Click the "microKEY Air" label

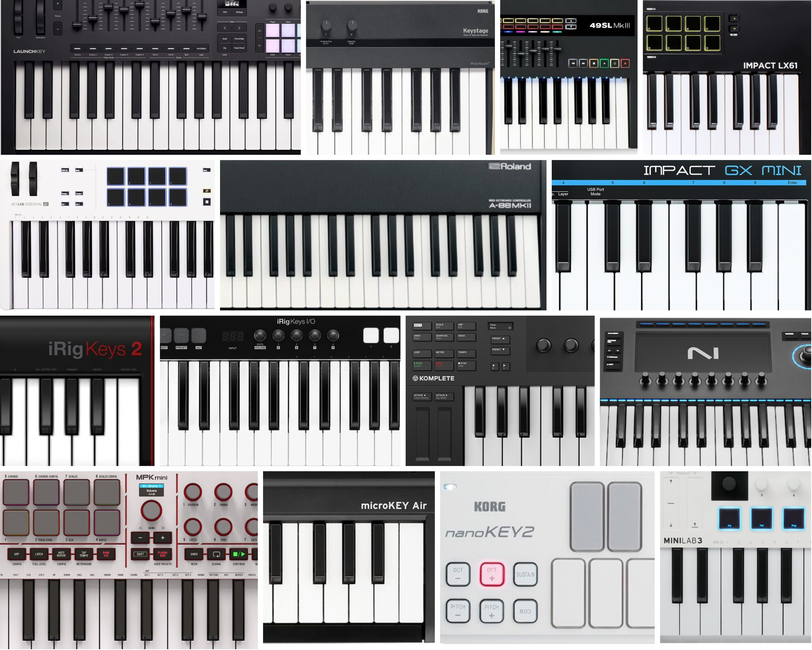click(x=393, y=506)
